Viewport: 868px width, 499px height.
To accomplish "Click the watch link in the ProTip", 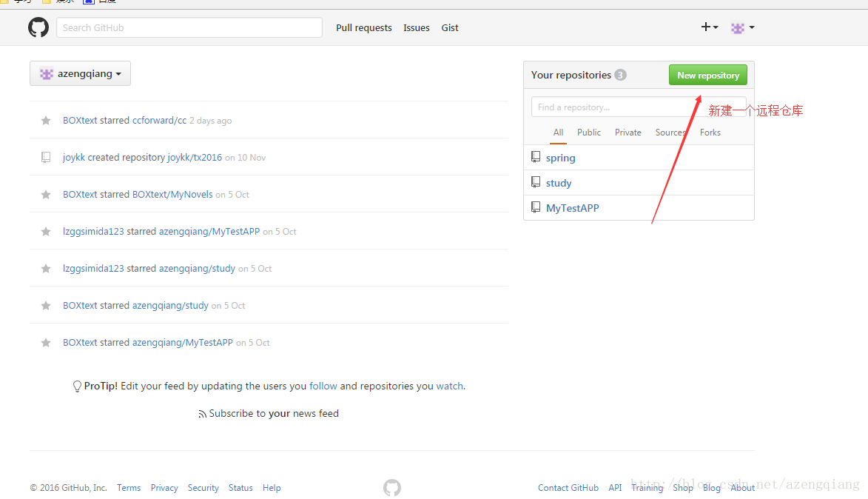I will tap(449, 386).
